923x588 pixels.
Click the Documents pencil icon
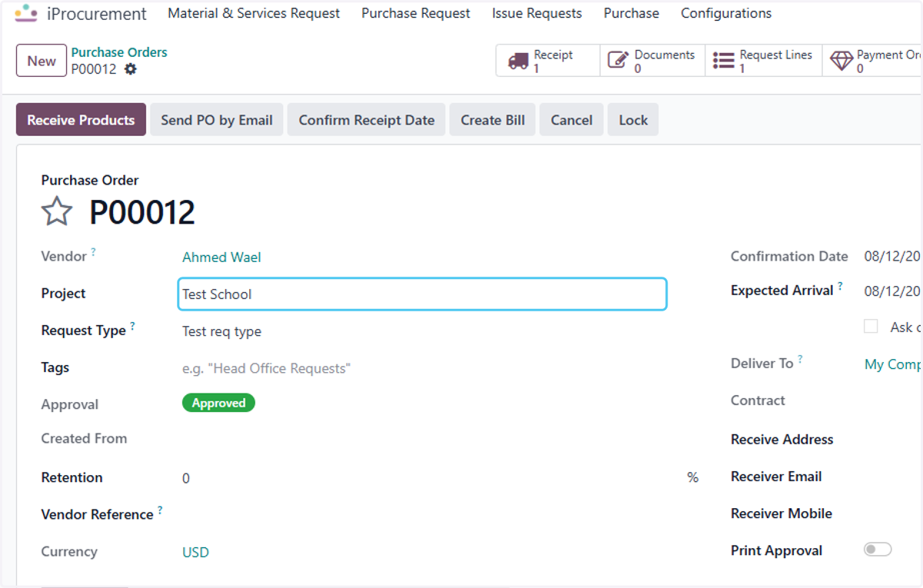coord(618,61)
